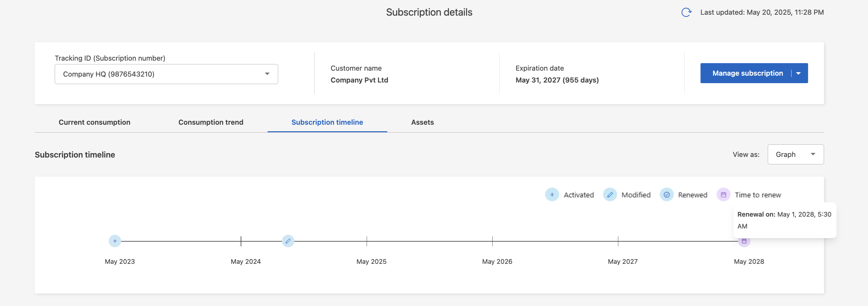
Task: Click the refresh icon beside Last updated
Action: (x=686, y=13)
